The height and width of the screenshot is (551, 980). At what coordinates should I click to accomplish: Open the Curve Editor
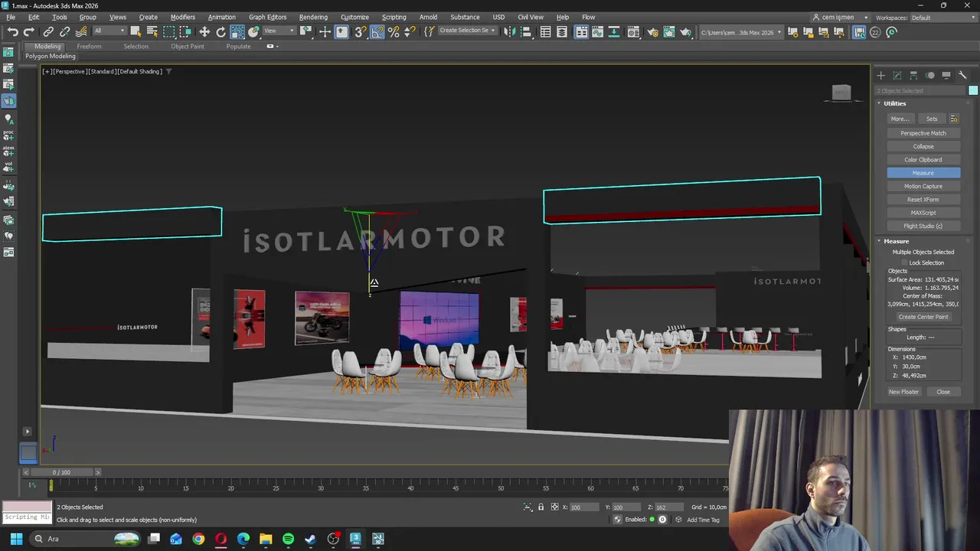coord(598,32)
